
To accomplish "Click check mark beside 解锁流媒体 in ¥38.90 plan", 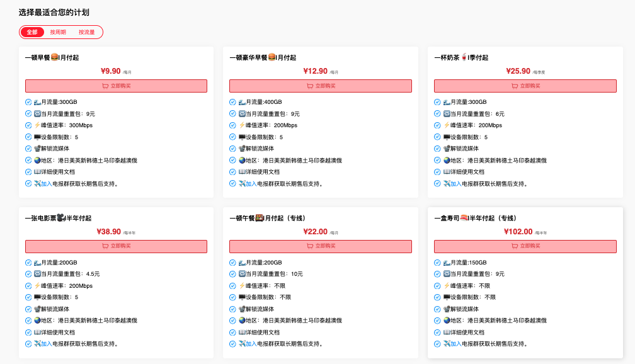I will pyautogui.click(x=28, y=309).
